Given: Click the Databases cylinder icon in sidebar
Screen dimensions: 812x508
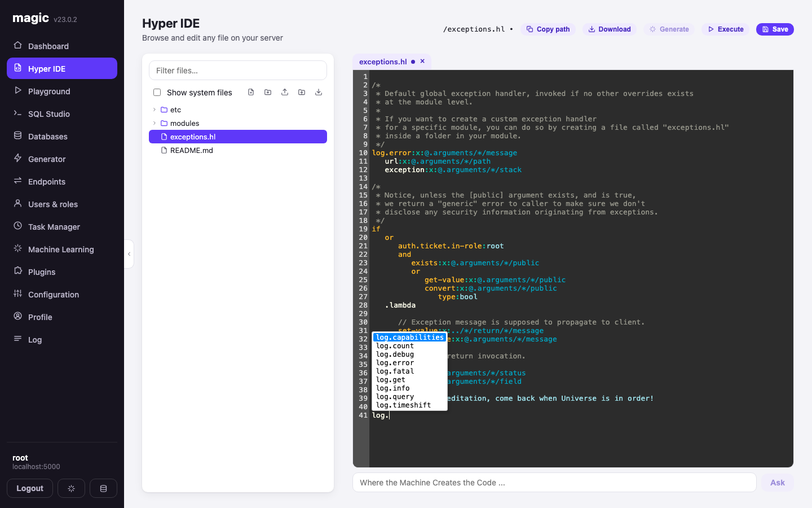Looking at the screenshot, I should point(17,135).
